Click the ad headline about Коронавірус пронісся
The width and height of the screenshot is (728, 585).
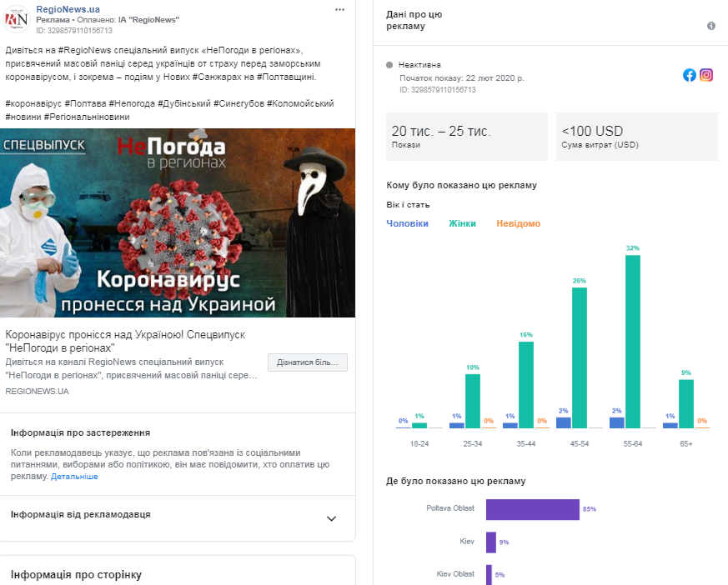[125, 341]
